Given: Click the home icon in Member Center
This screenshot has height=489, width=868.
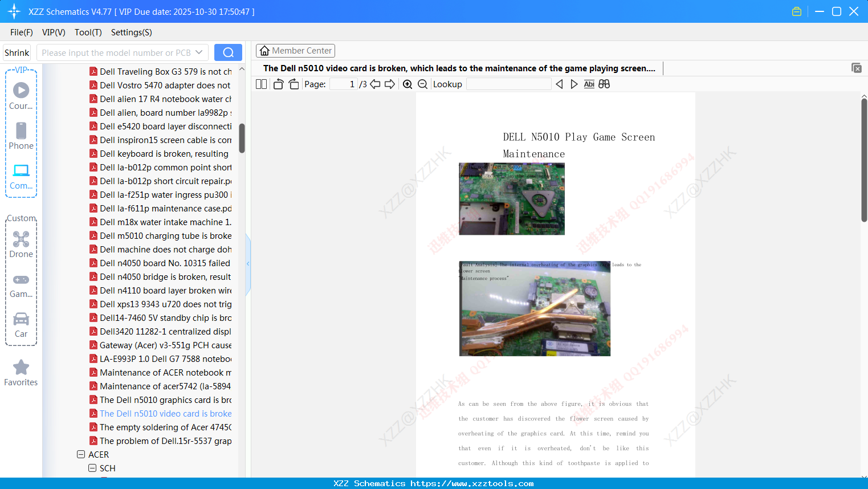Looking at the screenshot, I should coord(264,51).
